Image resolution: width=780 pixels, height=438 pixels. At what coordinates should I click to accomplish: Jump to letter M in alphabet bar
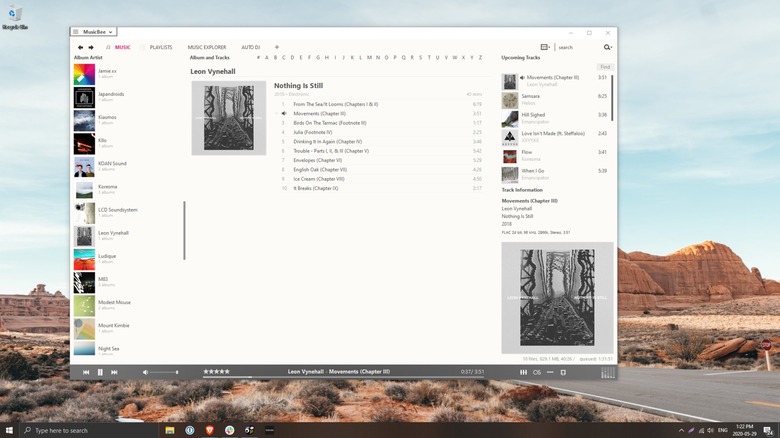pos(369,58)
